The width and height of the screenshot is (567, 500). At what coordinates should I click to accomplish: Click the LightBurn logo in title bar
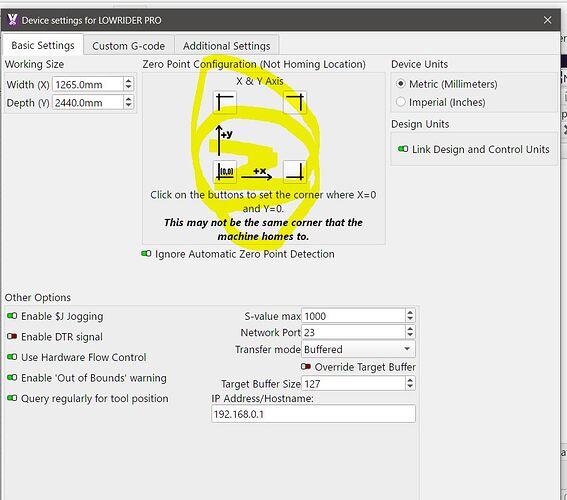[x=12, y=20]
